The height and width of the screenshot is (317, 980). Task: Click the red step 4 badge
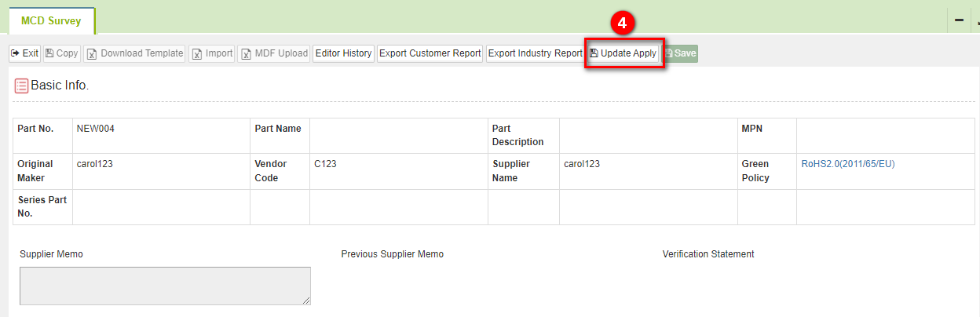point(622,24)
